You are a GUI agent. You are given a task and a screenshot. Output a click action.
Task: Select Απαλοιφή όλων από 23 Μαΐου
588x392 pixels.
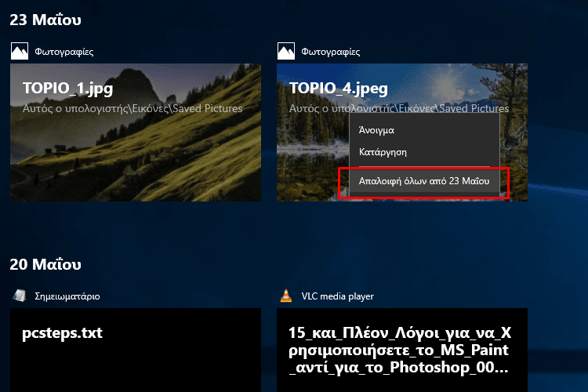click(424, 181)
